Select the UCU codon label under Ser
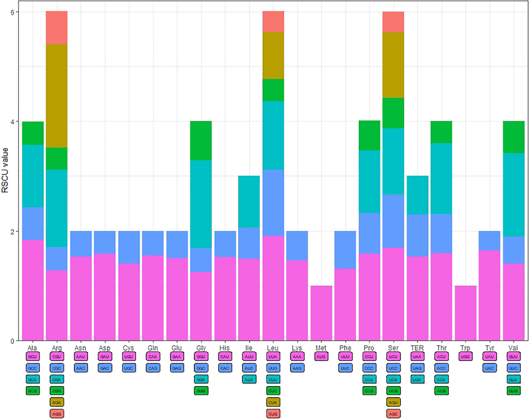The height and width of the screenshot is (420, 529). 393,356
